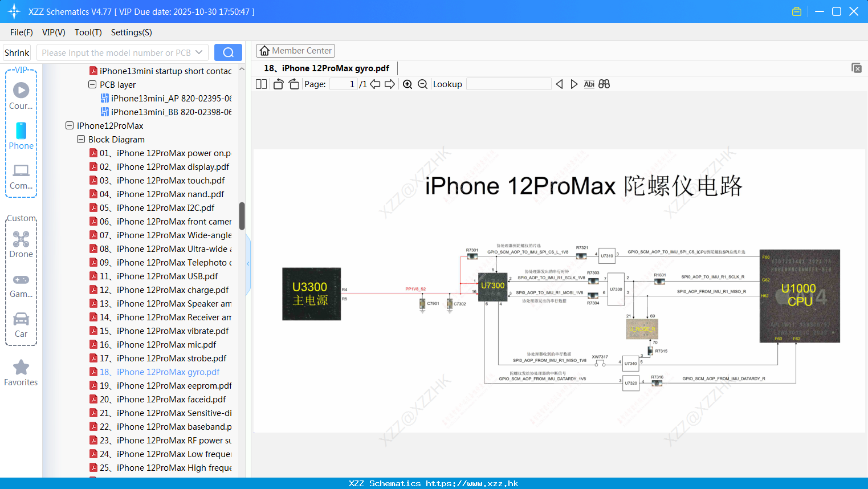
Task: Open the model number dropdown arrow
Action: pos(199,52)
